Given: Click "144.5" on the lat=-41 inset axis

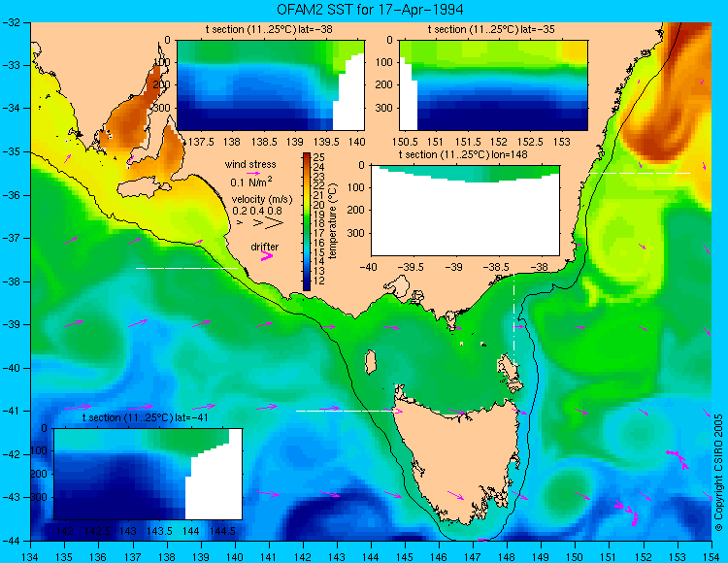Looking at the screenshot, I should point(223,531).
